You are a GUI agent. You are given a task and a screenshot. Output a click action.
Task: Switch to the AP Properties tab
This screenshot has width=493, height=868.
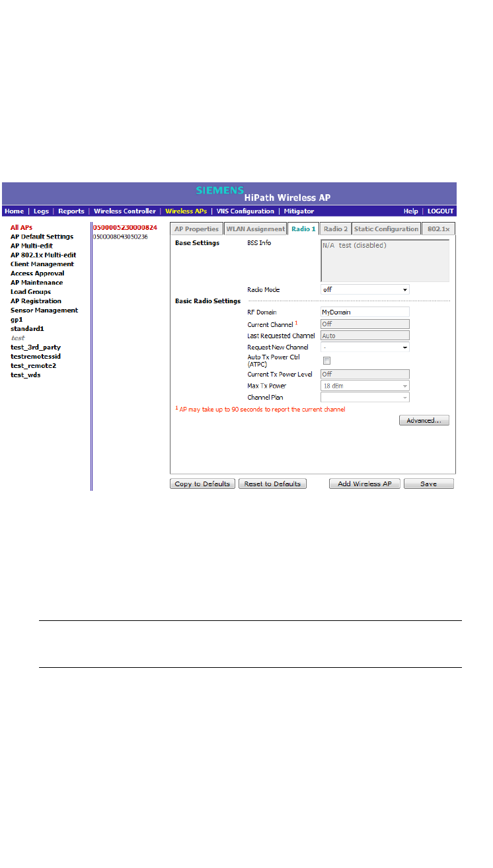click(196, 229)
